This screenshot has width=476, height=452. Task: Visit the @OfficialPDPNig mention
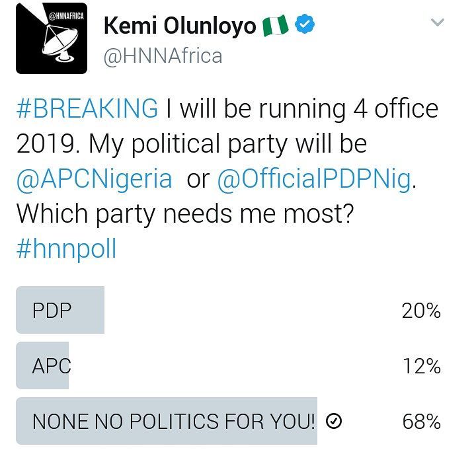click(315, 178)
